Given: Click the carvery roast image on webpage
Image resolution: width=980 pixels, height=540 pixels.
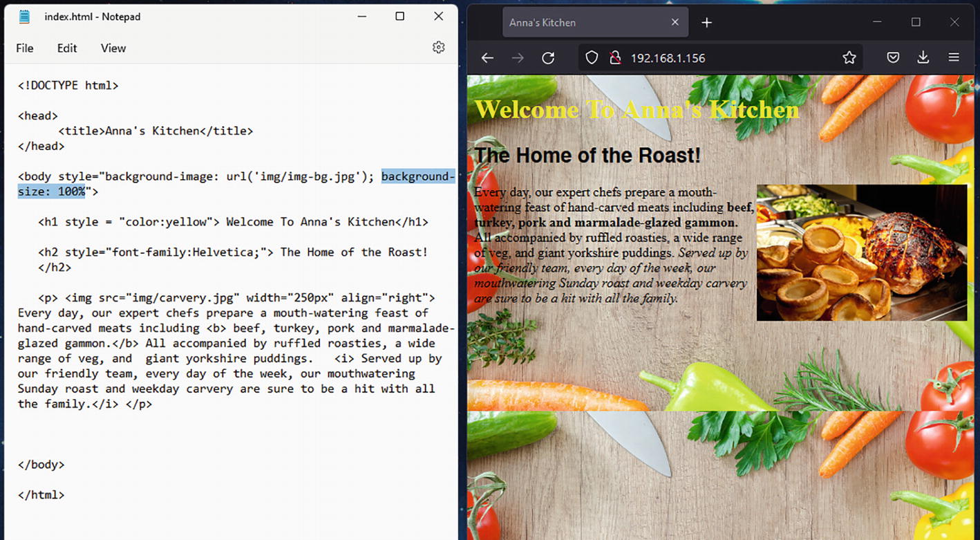Looking at the screenshot, I should coord(861,252).
